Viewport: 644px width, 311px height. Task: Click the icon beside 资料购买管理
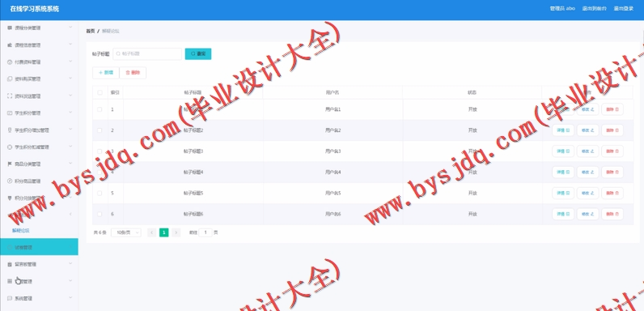click(10, 79)
